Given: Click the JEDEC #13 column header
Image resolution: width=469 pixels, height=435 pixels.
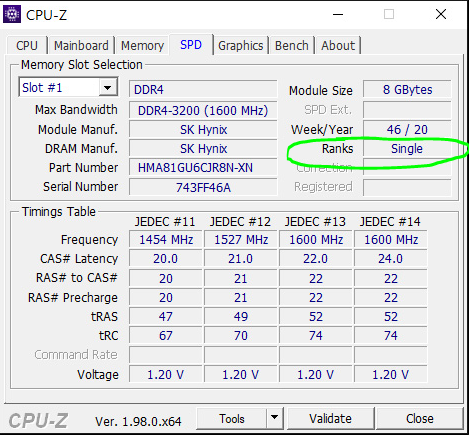Looking at the screenshot, I should pos(315,222).
